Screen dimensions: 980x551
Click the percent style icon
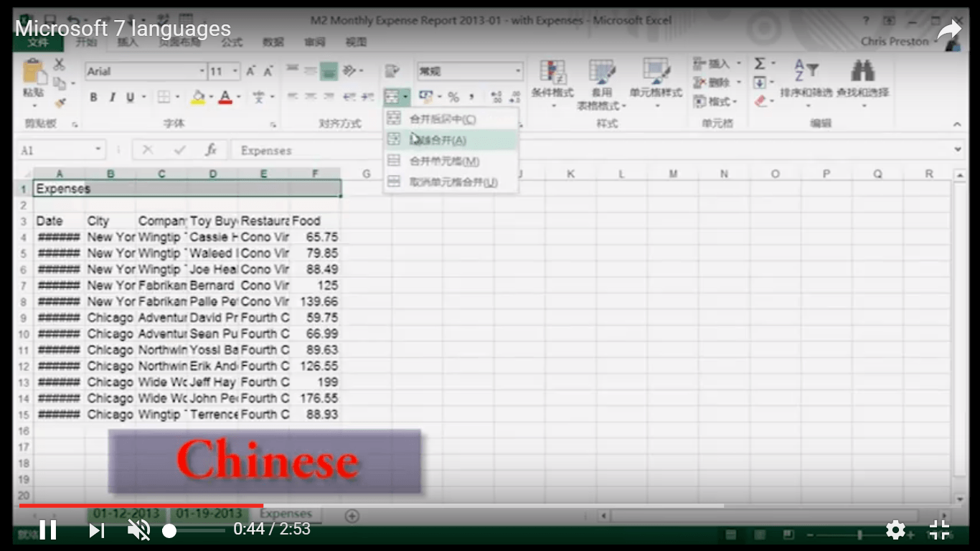[453, 97]
